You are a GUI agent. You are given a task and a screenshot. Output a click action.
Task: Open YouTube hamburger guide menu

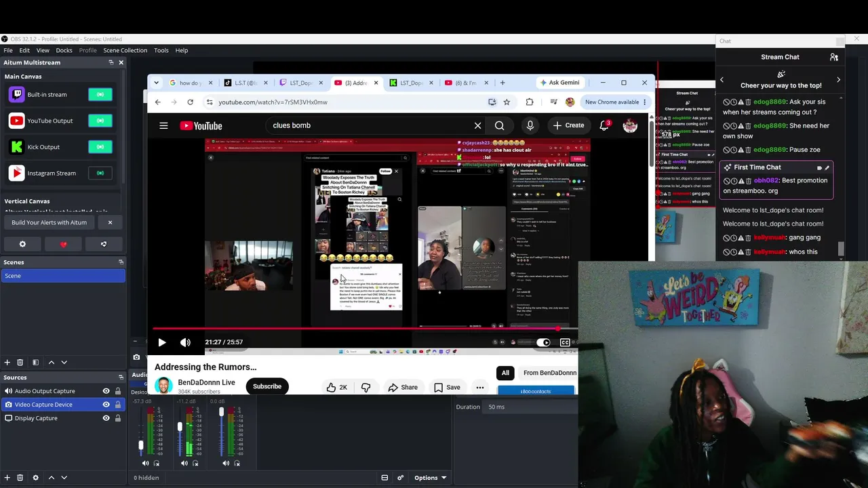click(163, 125)
